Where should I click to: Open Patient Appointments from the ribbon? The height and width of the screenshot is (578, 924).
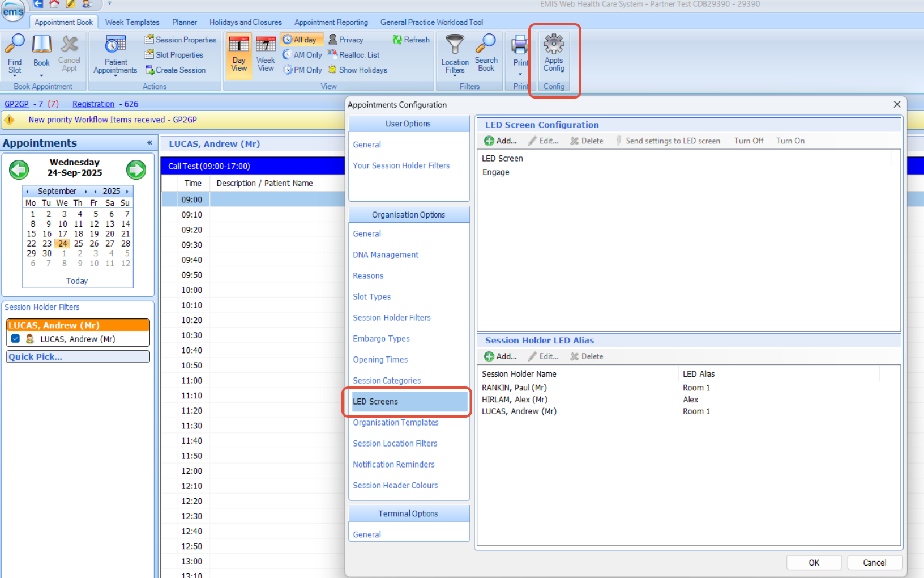click(x=115, y=54)
